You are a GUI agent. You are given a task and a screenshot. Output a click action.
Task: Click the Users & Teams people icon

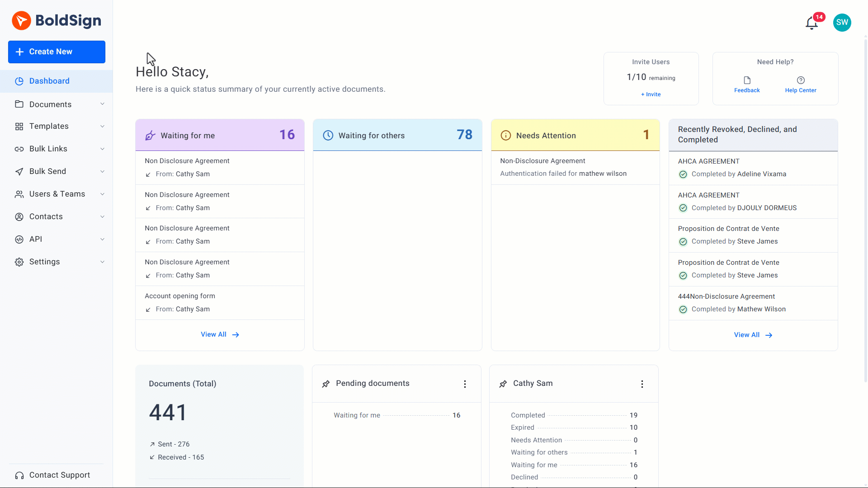pos(19,194)
